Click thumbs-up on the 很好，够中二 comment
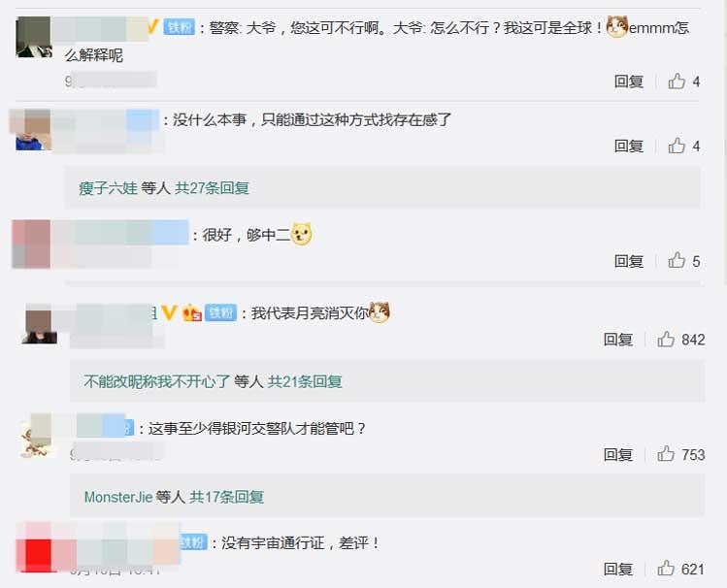The width and height of the screenshot is (727, 588). 677,260
